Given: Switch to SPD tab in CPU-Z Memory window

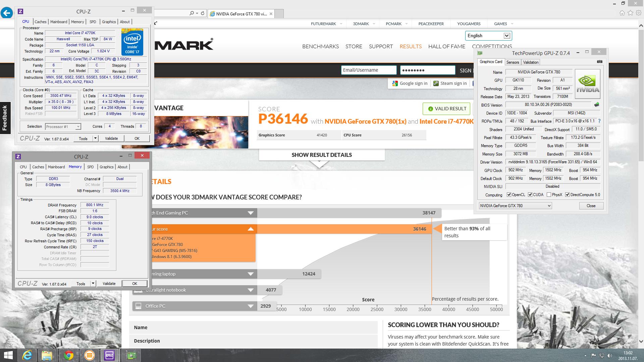Looking at the screenshot, I should 91,167.
